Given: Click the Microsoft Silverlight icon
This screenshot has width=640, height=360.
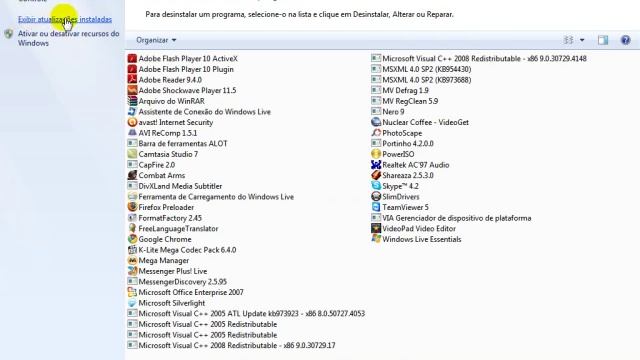Looking at the screenshot, I should 132,302.
